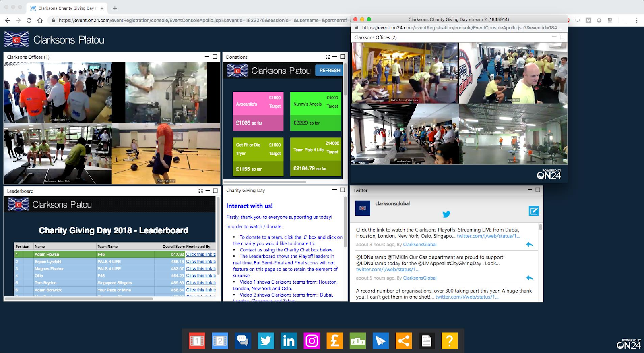The image size is (644, 353).
Task: Click the Donations horizontal scrollbar
Action: [x=265, y=182]
